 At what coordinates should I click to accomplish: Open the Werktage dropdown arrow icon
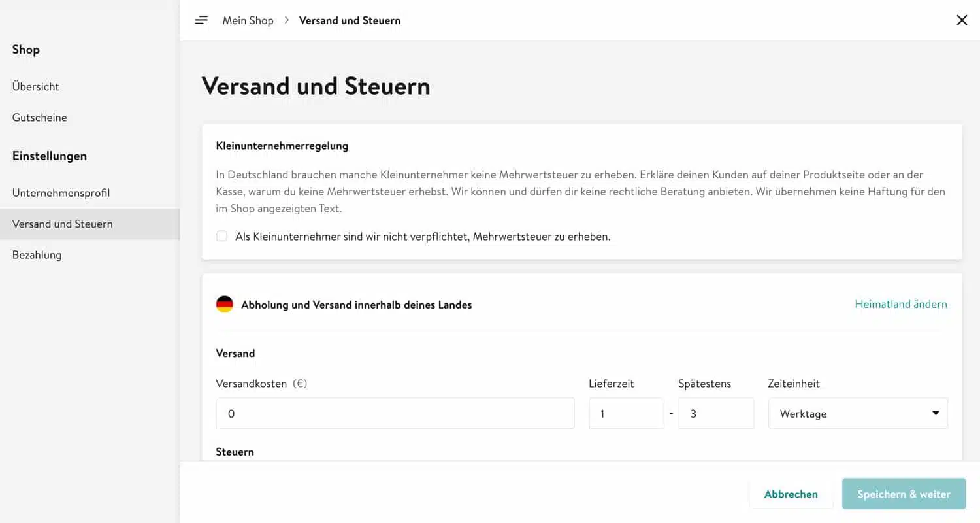[936, 413]
